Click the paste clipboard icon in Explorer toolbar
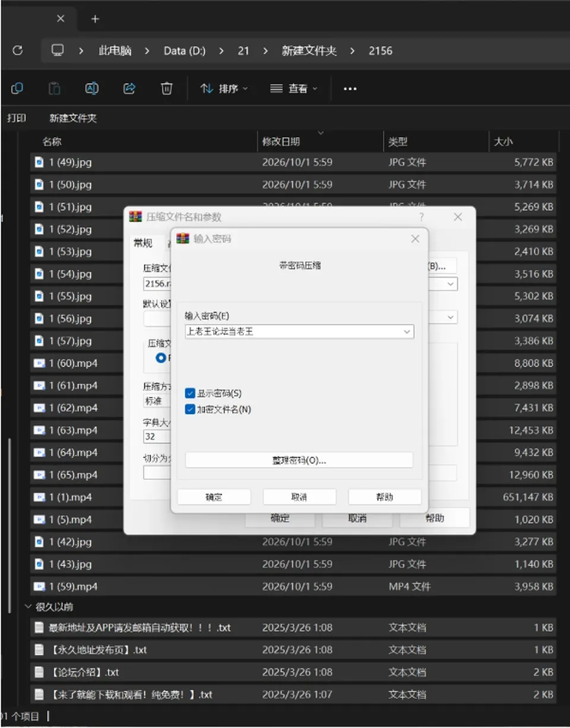Viewport: 570px width, 728px height. click(54, 88)
